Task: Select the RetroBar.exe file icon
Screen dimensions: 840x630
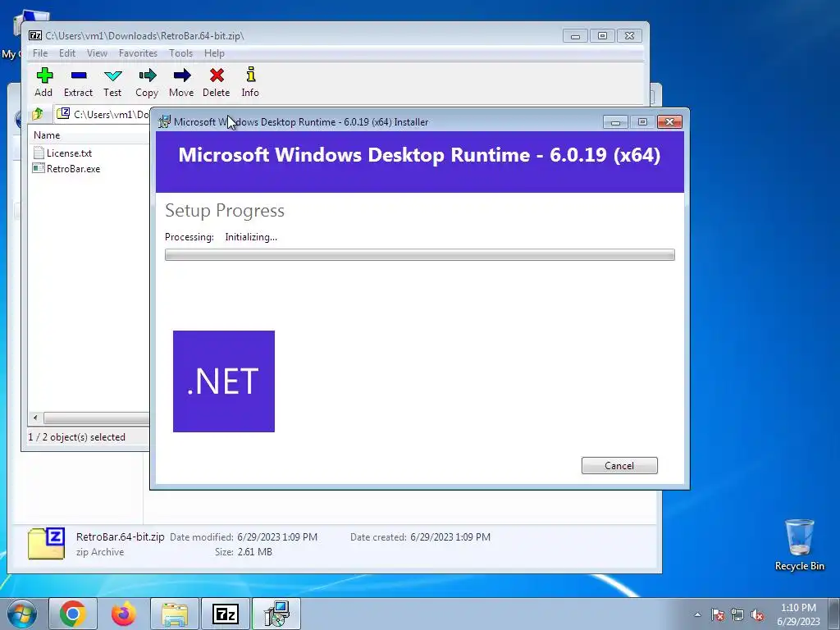Action: pyautogui.click(x=39, y=168)
